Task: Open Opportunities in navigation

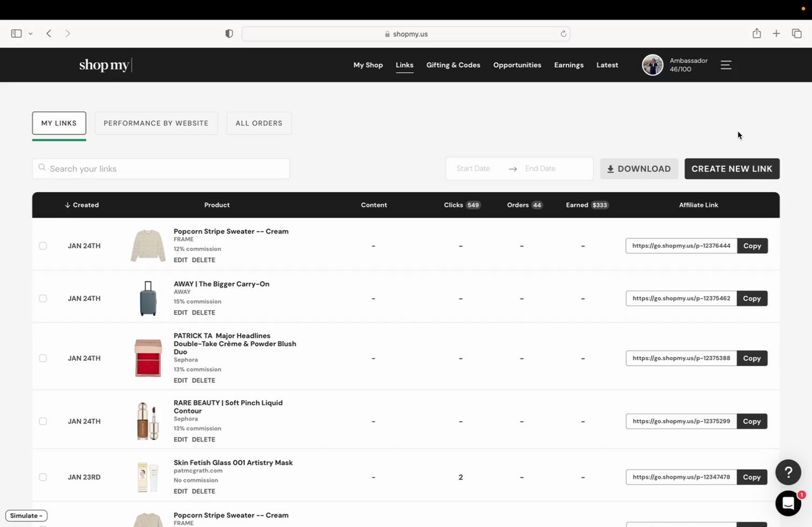Action: (x=517, y=65)
